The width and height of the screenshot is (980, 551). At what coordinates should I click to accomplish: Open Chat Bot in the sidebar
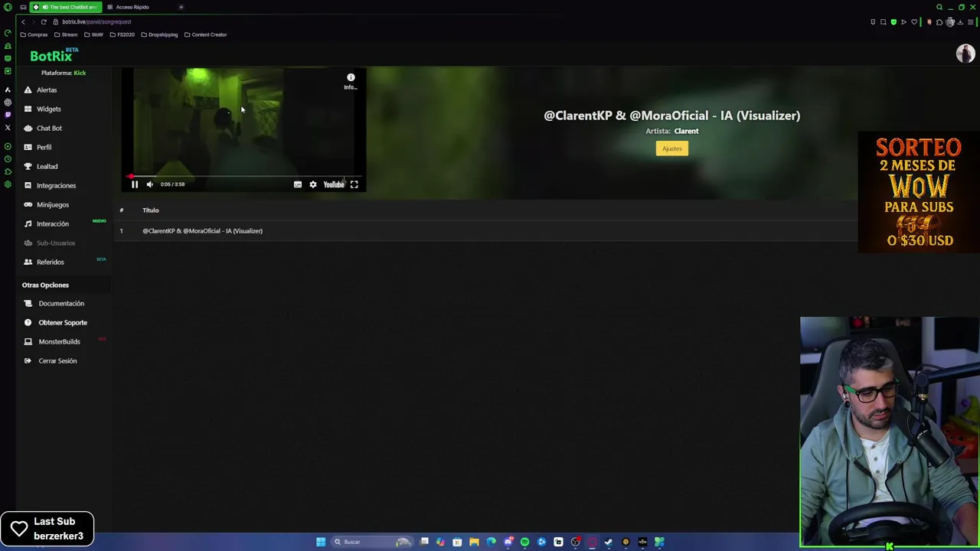point(49,128)
